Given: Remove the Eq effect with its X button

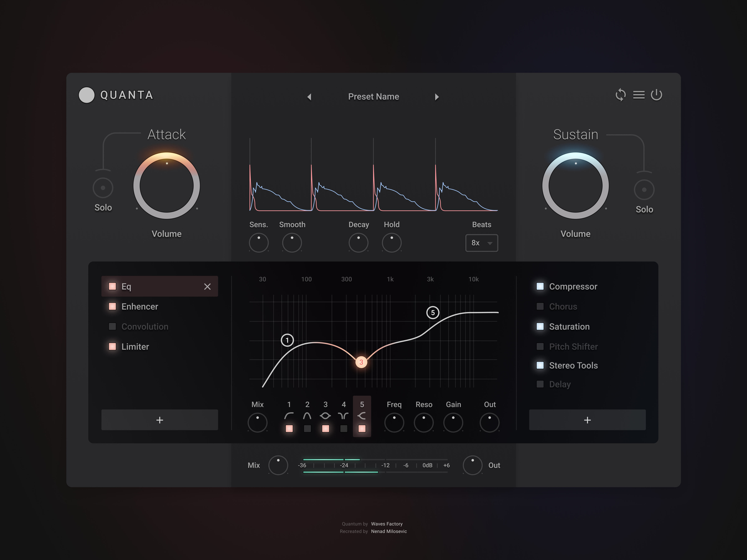Looking at the screenshot, I should [207, 286].
